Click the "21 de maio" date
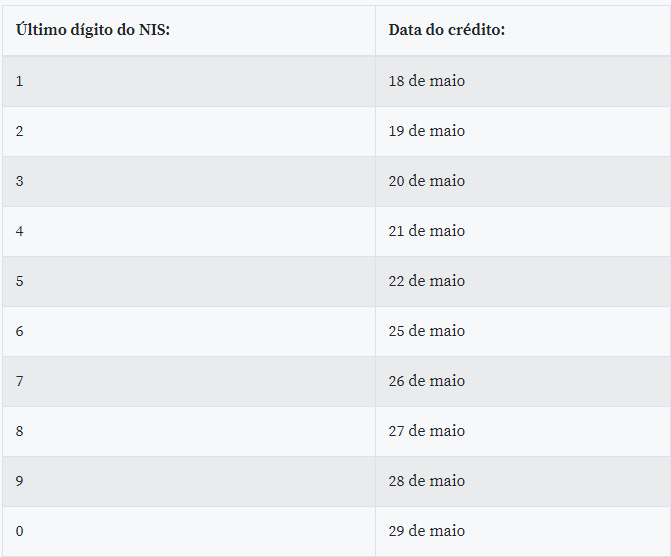The width and height of the screenshot is (671, 557). (x=426, y=231)
